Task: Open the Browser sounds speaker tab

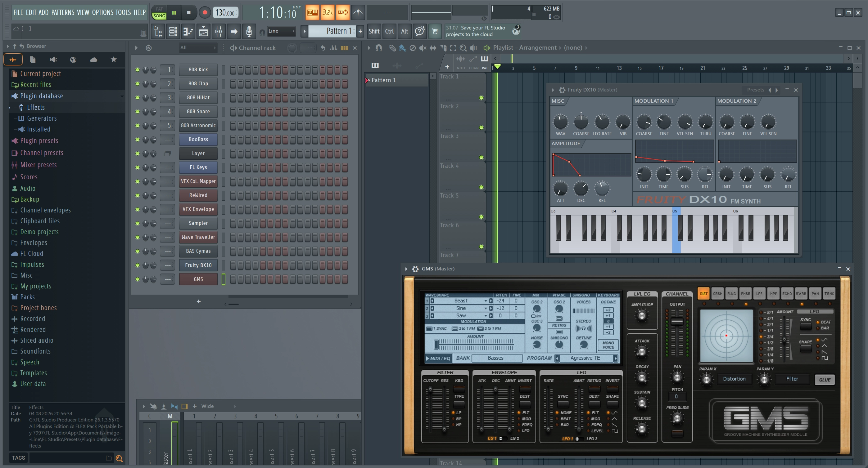Action: (x=53, y=60)
